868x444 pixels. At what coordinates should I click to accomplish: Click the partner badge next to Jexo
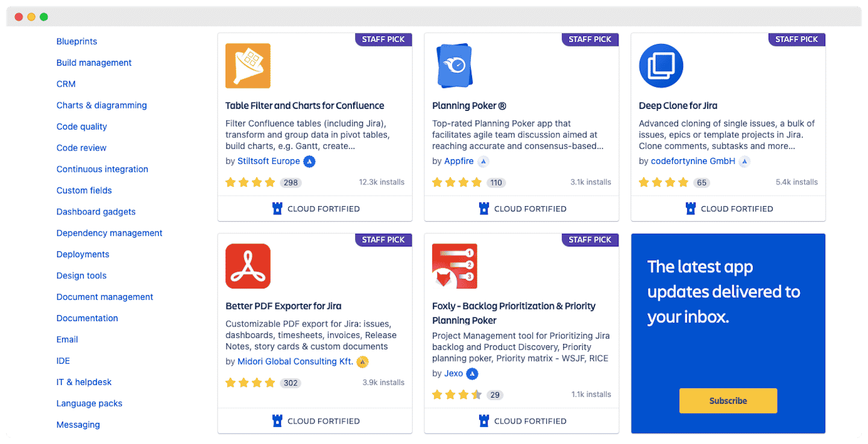coord(473,374)
